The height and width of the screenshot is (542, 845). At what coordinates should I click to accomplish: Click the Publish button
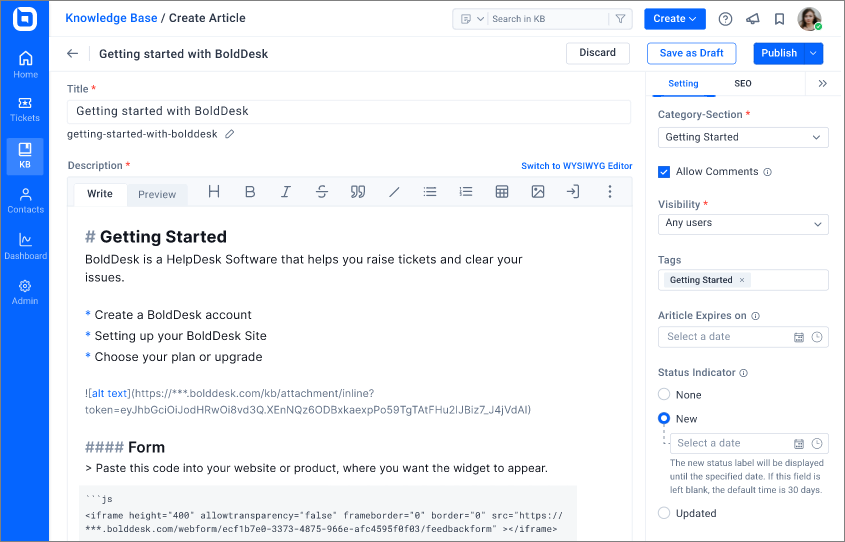click(x=779, y=53)
